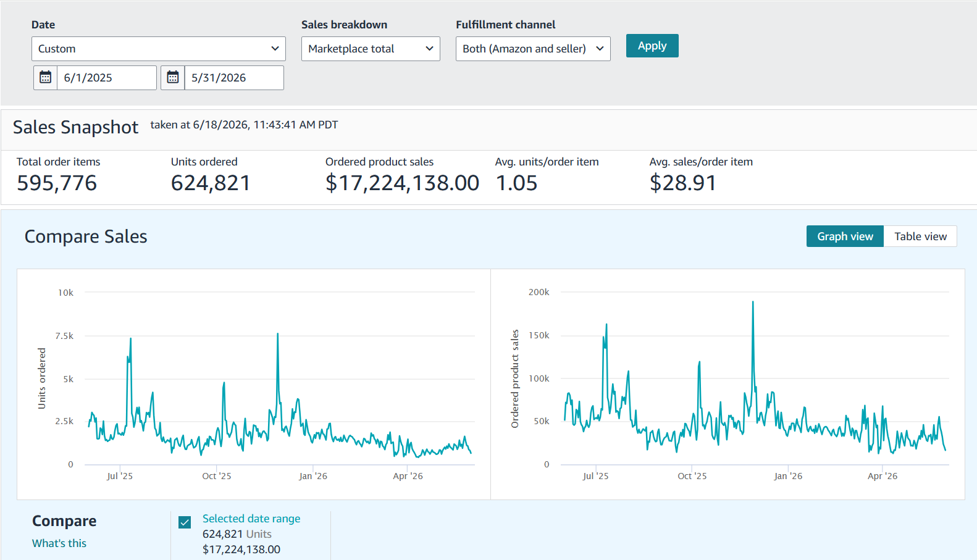The height and width of the screenshot is (560, 977).
Task: Switch to Table view tab
Action: pos(920,236)
